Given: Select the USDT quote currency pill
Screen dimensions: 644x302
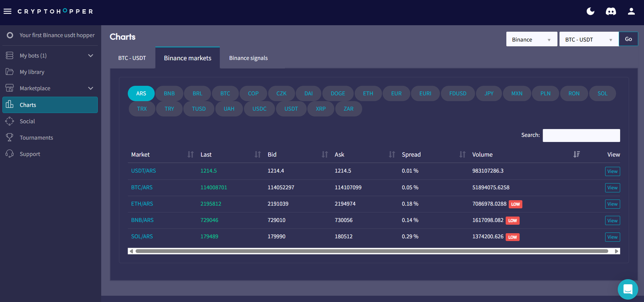Looking at the screenshot, I should [x=291, y=109].
